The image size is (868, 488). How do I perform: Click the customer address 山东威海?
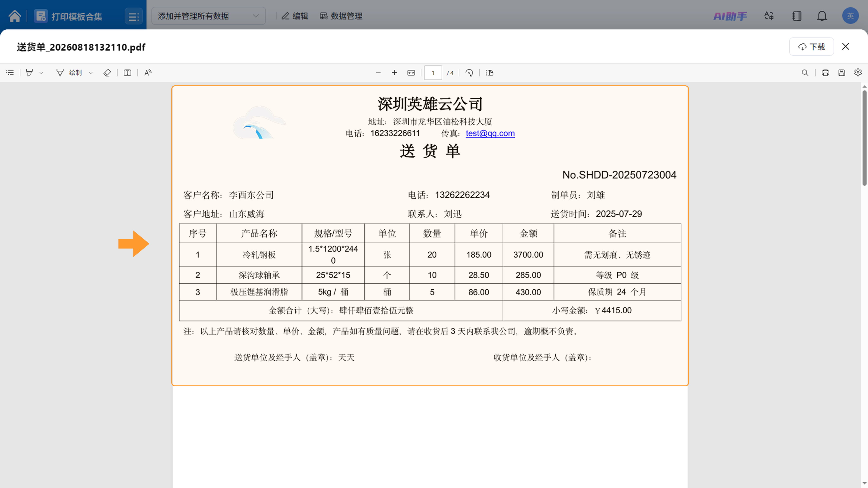(247, 214)
